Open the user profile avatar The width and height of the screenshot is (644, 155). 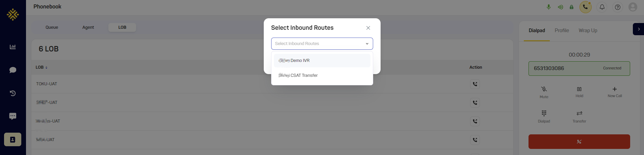click(x=633, y=7)
